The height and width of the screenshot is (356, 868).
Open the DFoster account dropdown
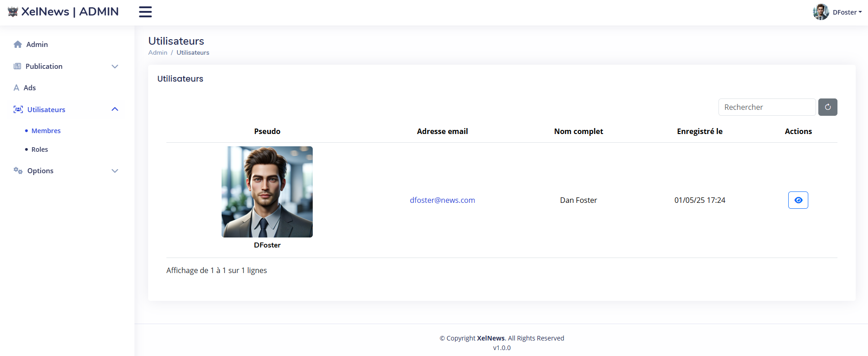(x=837, y=12)
